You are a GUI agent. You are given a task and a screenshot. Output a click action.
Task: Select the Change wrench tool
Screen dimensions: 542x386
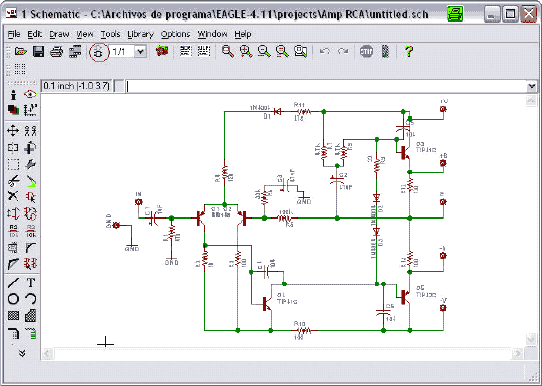point(30,164)
